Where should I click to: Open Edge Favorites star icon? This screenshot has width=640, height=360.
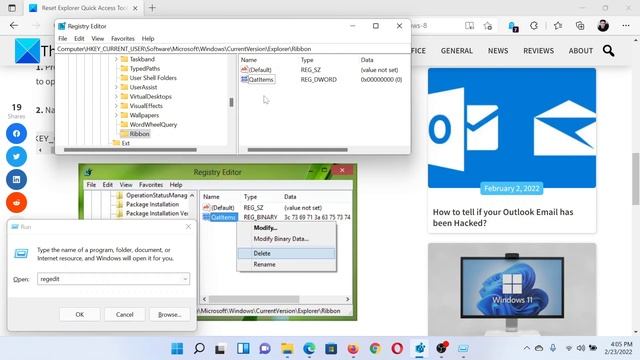[x=558, y=26]
